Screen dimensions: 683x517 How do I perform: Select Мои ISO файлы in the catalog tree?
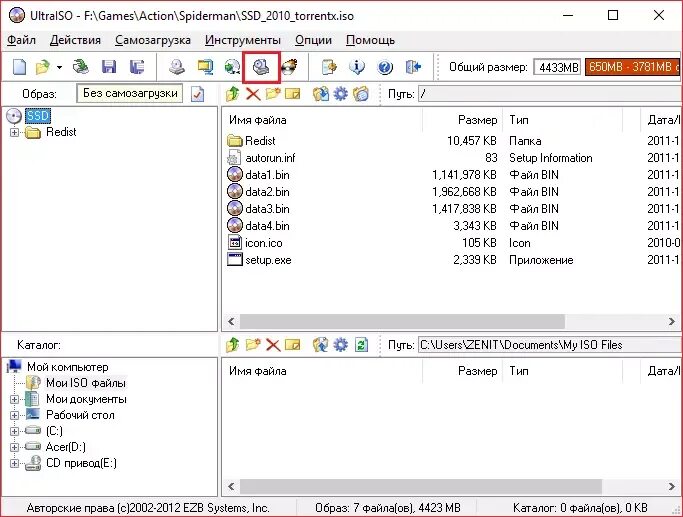click(x=86, y=383)
